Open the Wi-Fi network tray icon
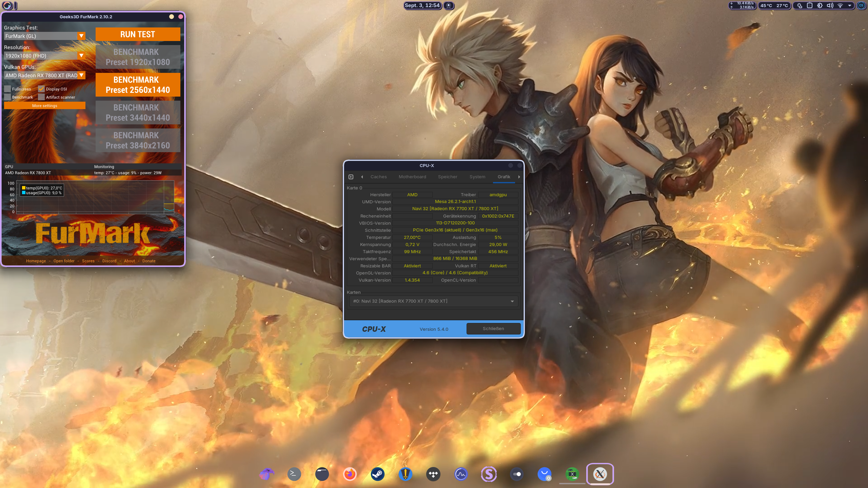868x488 pixels. coord(840,5)
